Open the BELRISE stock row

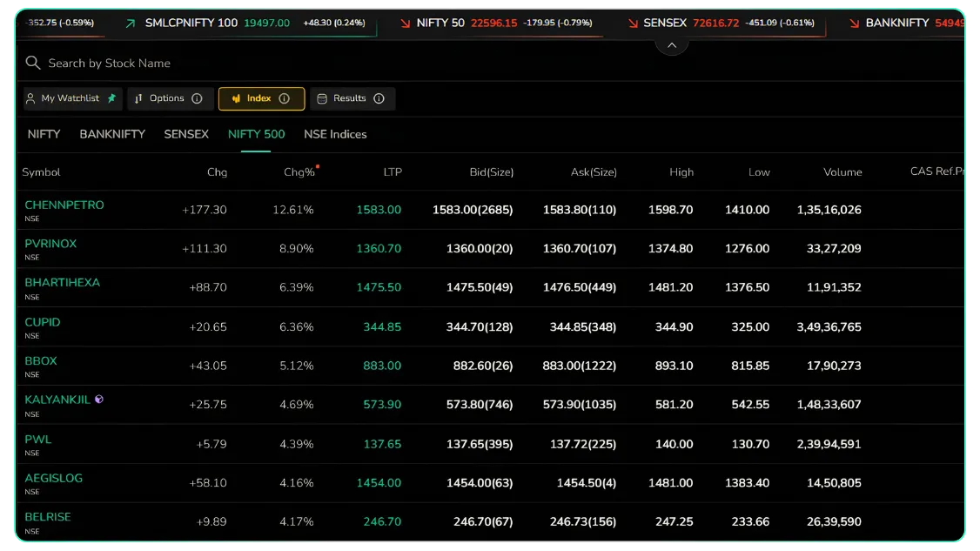coord(491,521)
